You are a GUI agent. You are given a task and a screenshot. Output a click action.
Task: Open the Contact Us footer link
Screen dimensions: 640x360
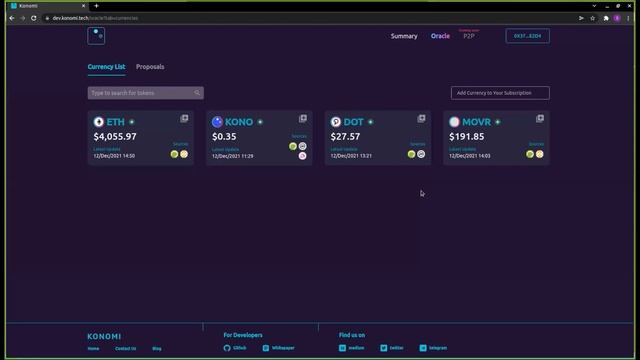coord(125,349)
